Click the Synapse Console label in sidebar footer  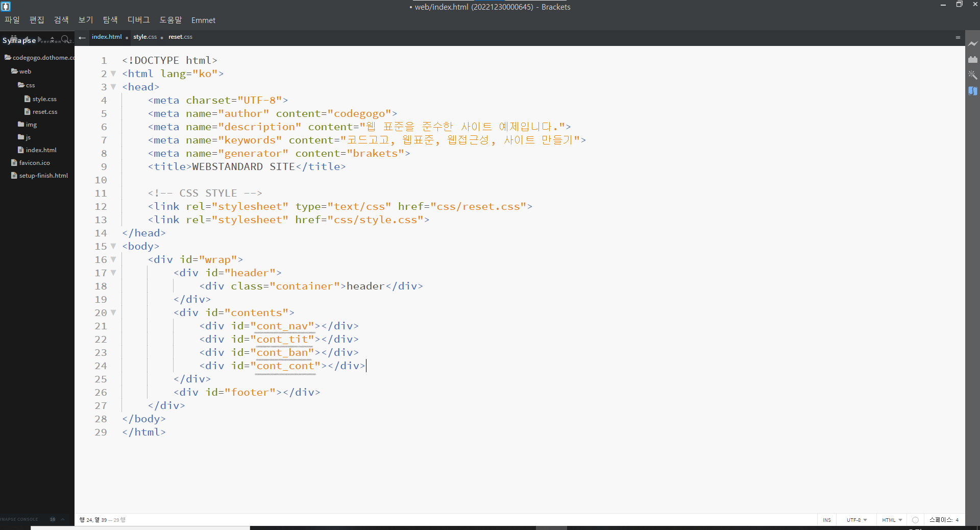point(19,519)
